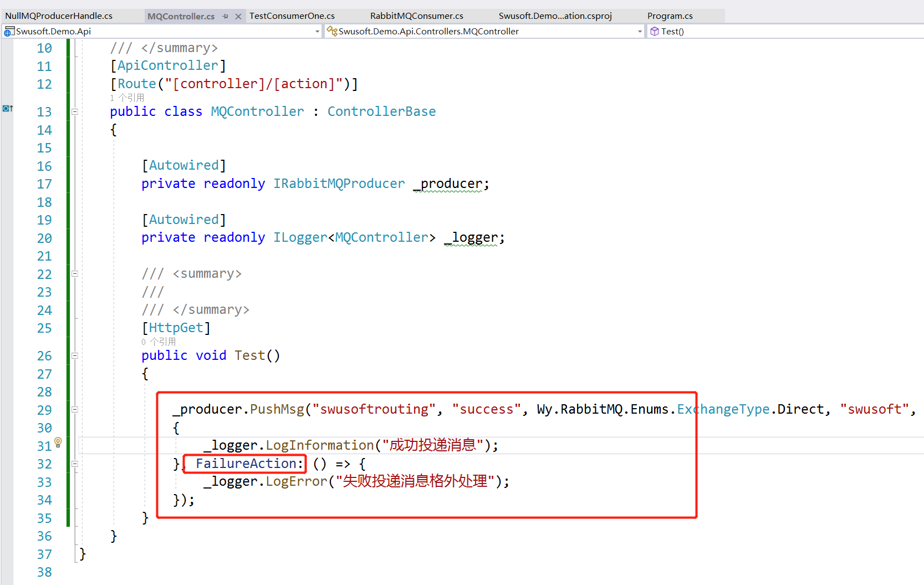Click the _producer field declaration
Screen dimensions: 924x585
click(x=448, y=184)
